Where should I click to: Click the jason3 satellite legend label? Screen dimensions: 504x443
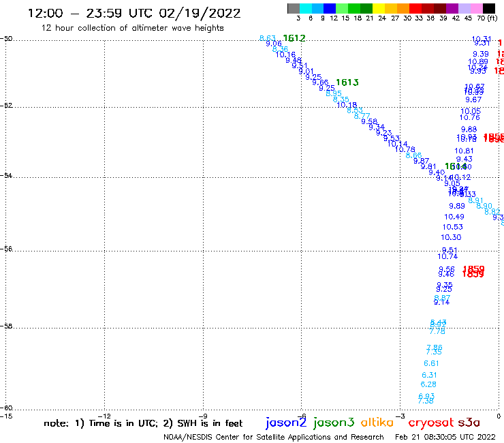point(334,423)
